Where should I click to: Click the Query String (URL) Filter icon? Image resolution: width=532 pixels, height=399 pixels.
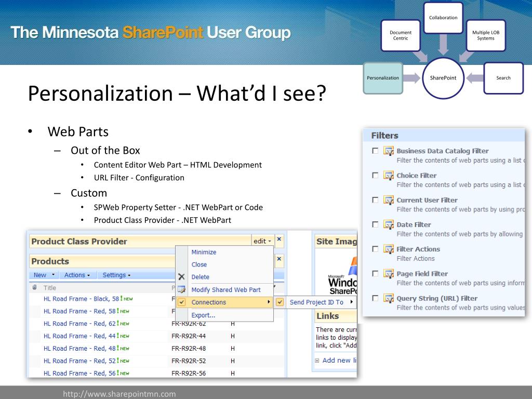coord(389,298)
